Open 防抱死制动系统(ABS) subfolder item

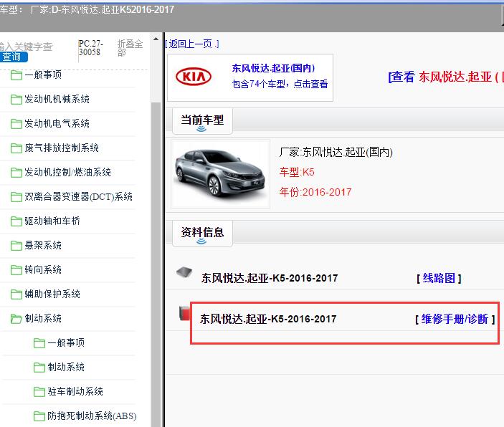pyautogui.click(x=92, y=416)
